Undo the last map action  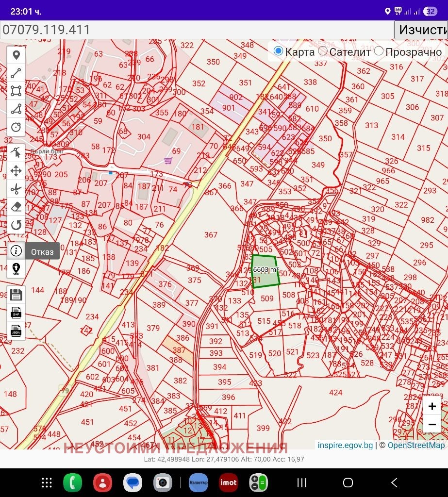pyautogui.click(x=16, y=224)
